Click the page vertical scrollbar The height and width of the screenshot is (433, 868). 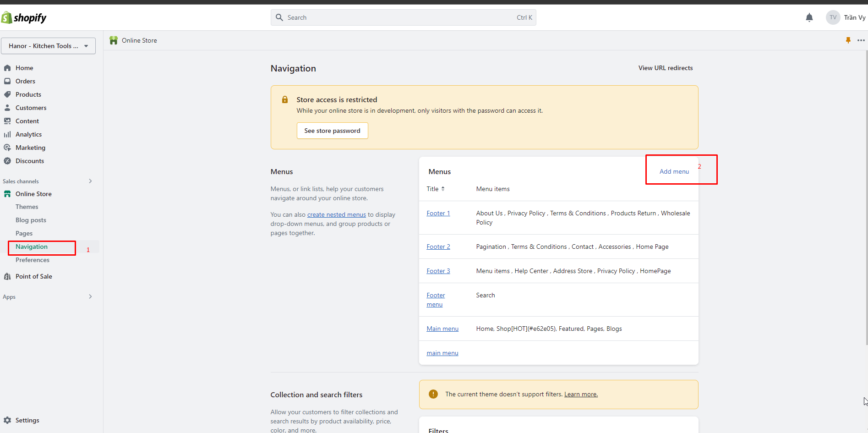click(x=866, y=197)
